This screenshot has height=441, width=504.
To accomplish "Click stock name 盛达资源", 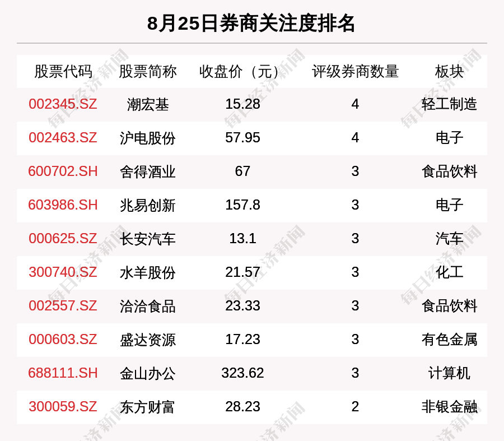I will point(147,340).
